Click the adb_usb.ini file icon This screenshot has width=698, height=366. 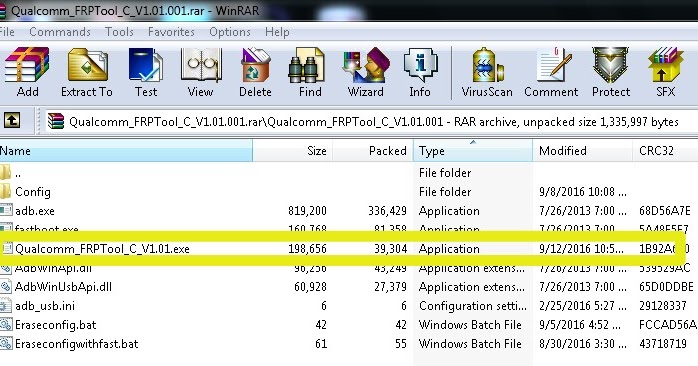pyautogui.click(x=5, y=306)
